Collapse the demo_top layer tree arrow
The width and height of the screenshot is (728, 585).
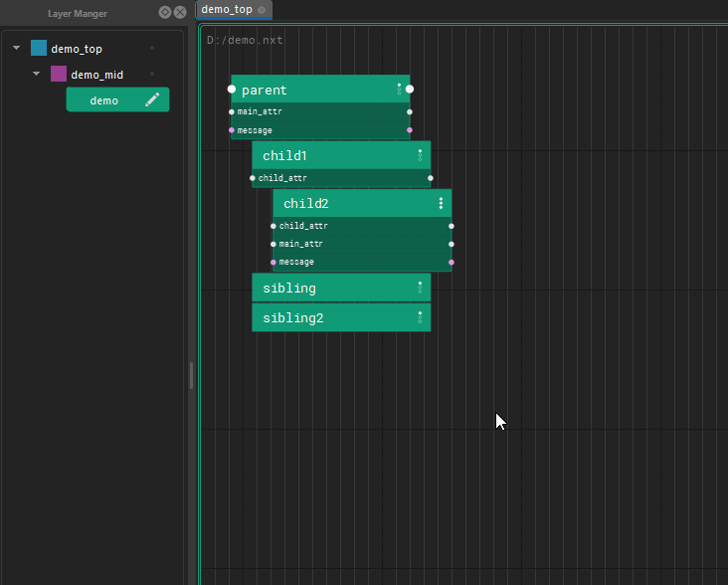pyautogui.click(x=17, y=48)
